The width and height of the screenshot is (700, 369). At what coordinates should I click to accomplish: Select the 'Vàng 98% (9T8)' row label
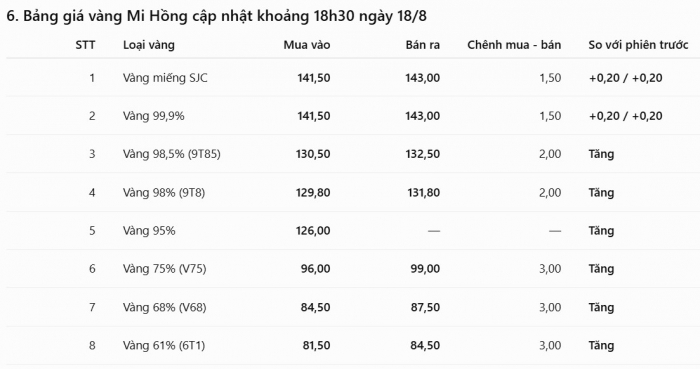(x=164, y=193)
